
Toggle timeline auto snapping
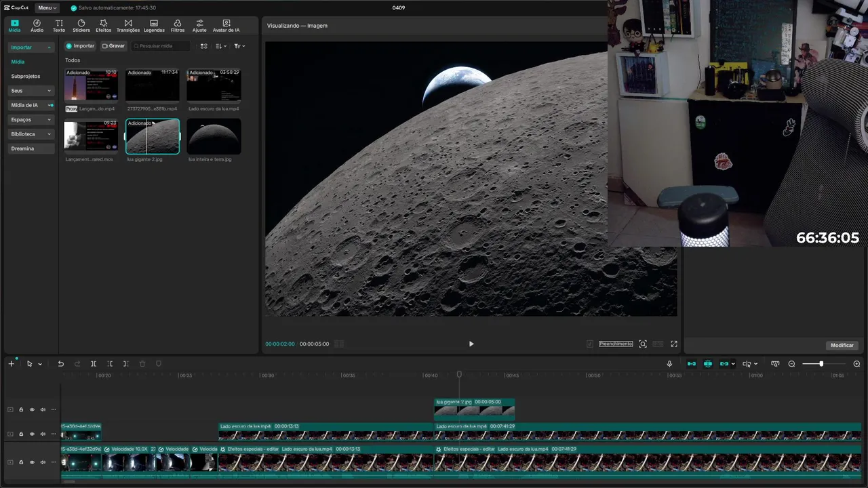[708, 364]
